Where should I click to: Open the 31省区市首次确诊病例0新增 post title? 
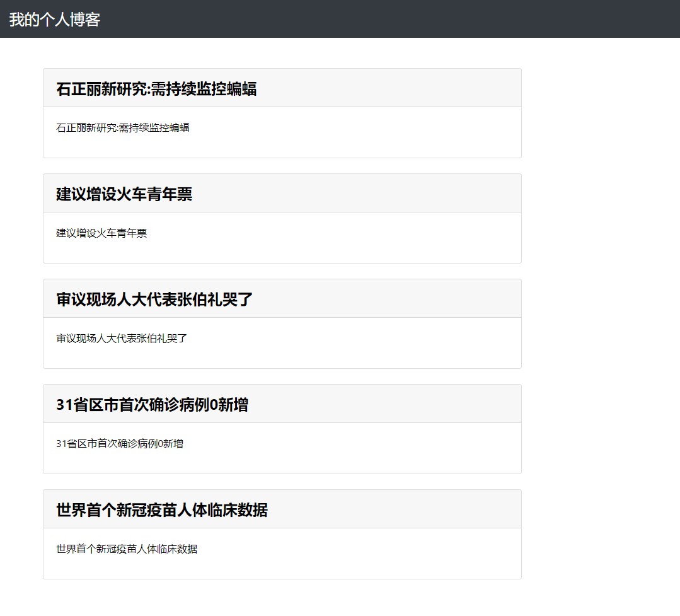tap(152, 405)
